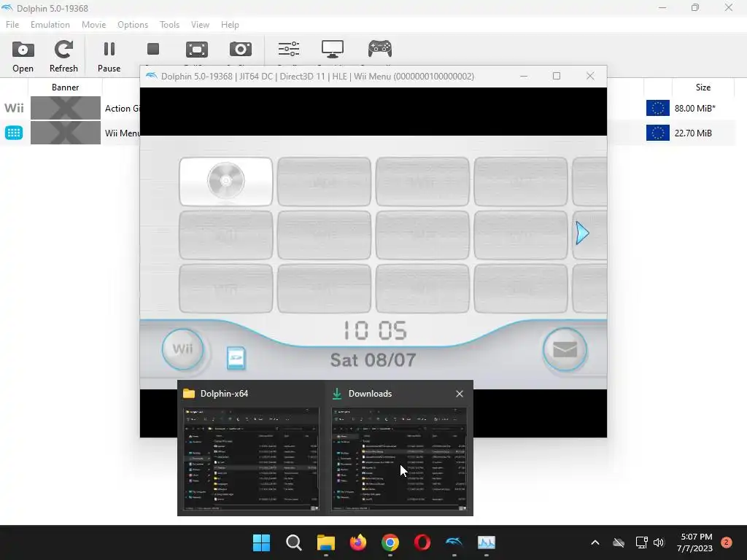747x560 pixels.
Task: Open Controllers settings gamepad icon
Action: pos(379,49)
